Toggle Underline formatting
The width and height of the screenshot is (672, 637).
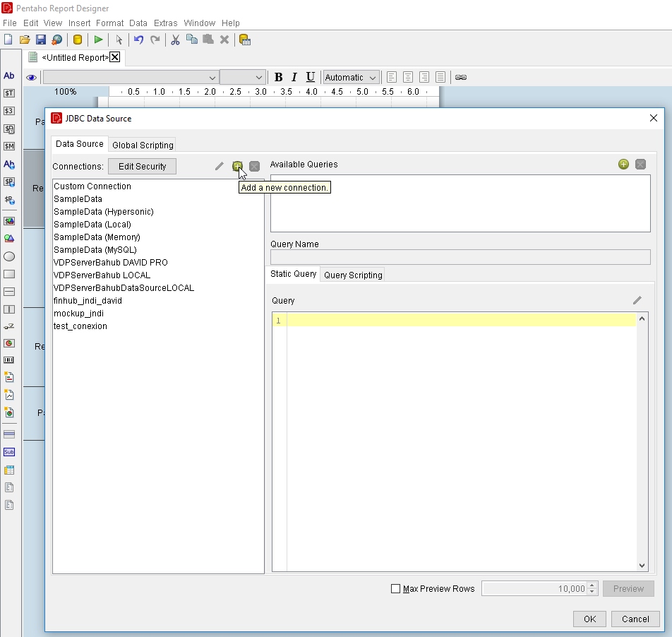pyautogui.click(x=311, y=77)
